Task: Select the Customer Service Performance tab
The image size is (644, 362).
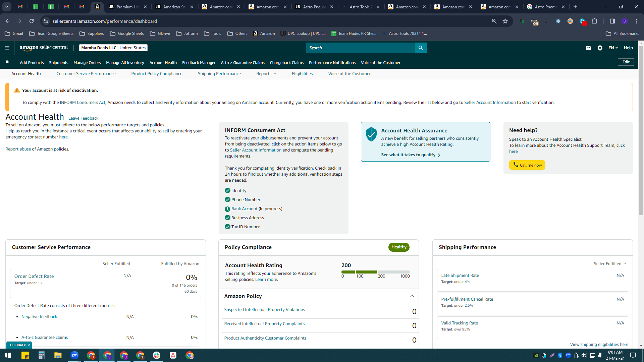Action: click(x=86, y=74)
